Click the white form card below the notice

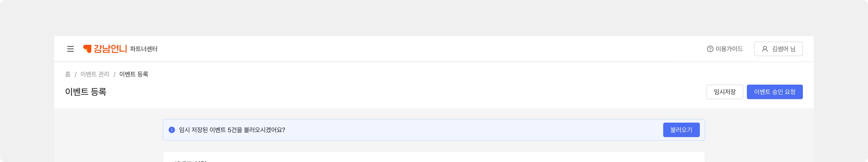coord(434,157)
